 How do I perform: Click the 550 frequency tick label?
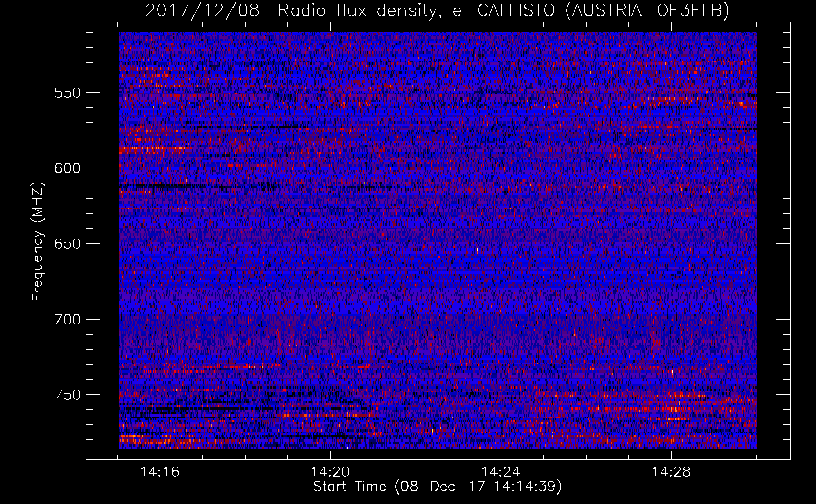68,93
